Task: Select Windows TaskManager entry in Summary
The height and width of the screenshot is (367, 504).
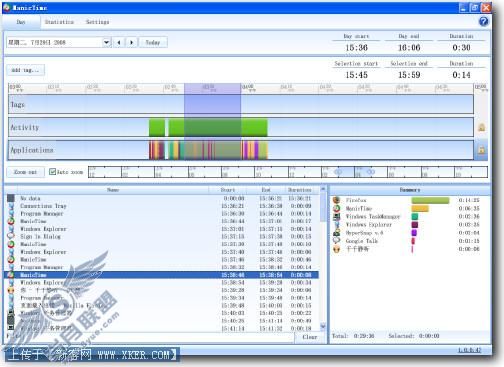Action: tap(408, 216)
